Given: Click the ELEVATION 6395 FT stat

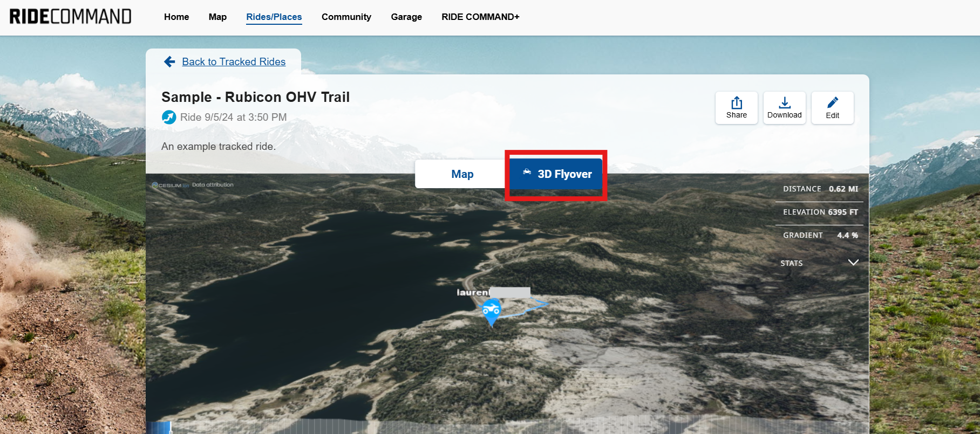Looking at the screenshot, I should pyautogui.click(x=820, y=212).
